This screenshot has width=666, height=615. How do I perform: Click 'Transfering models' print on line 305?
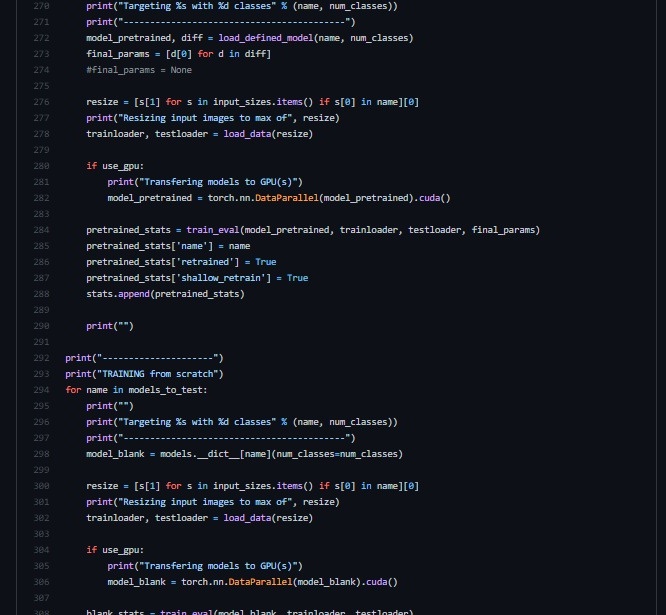pos(205,566)
